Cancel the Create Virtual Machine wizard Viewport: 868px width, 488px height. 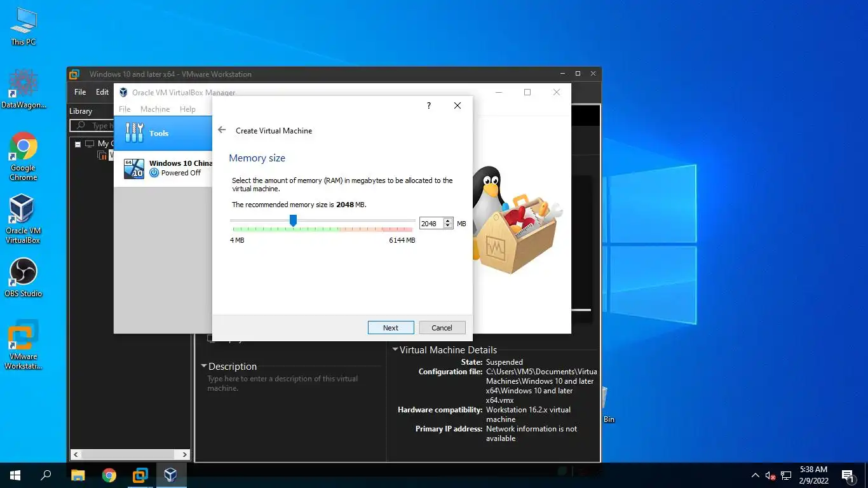coord(442,328)
